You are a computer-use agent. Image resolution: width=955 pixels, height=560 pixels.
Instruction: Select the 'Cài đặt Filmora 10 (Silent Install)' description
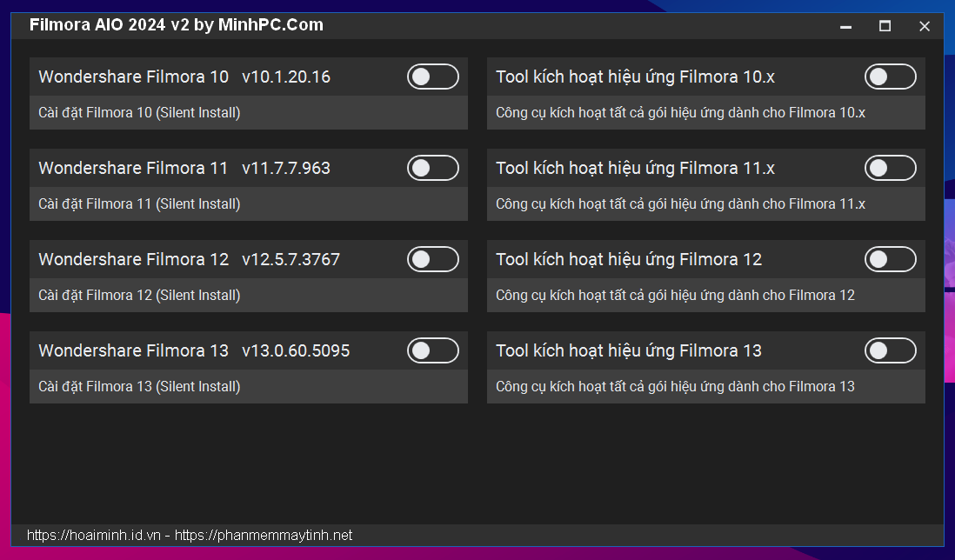tap(139, 113)
